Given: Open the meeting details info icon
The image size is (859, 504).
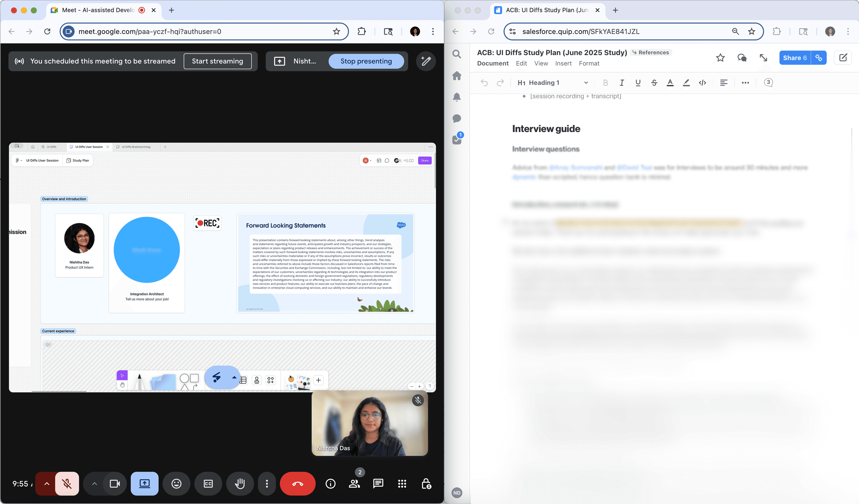Looking at the screenshot, I should tap(330, 484).
